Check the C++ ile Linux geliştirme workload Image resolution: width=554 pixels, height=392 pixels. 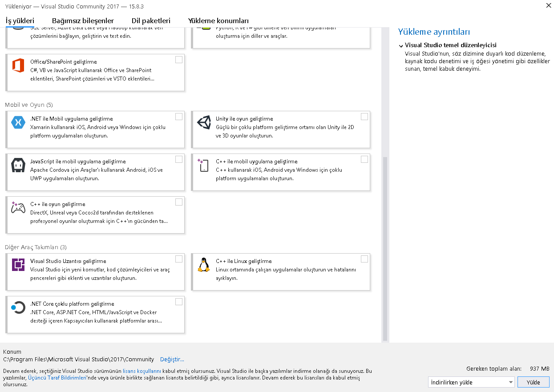(364, 259)
